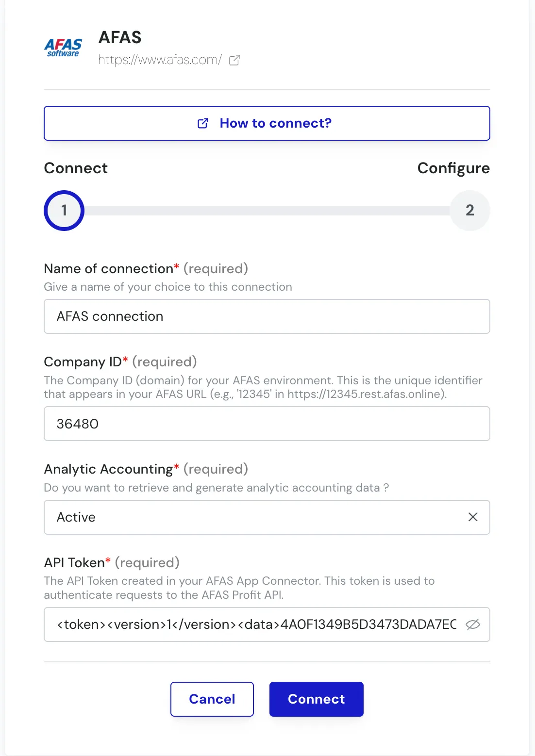
Task: Open external link icon beside afas.com URL
Action: point(234,60)
